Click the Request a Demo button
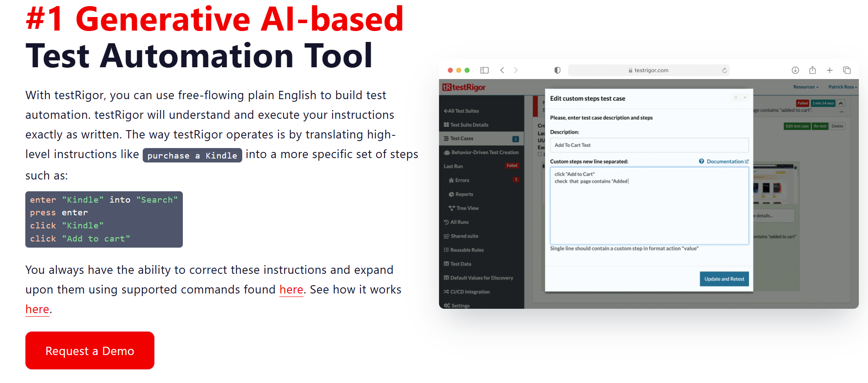This screenshot has height=383, width=868. pos(89,351)
